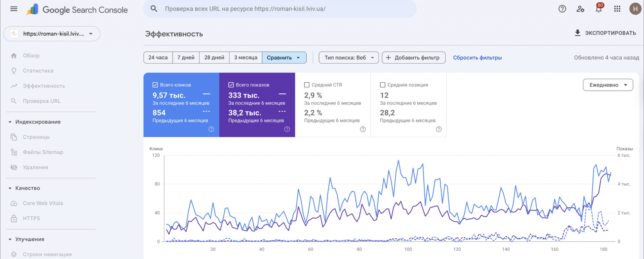Enable the Средний CTR checkbox
The height and width of the screenshot is (259, 644).
pyautogui.click(x=307, y=85)
